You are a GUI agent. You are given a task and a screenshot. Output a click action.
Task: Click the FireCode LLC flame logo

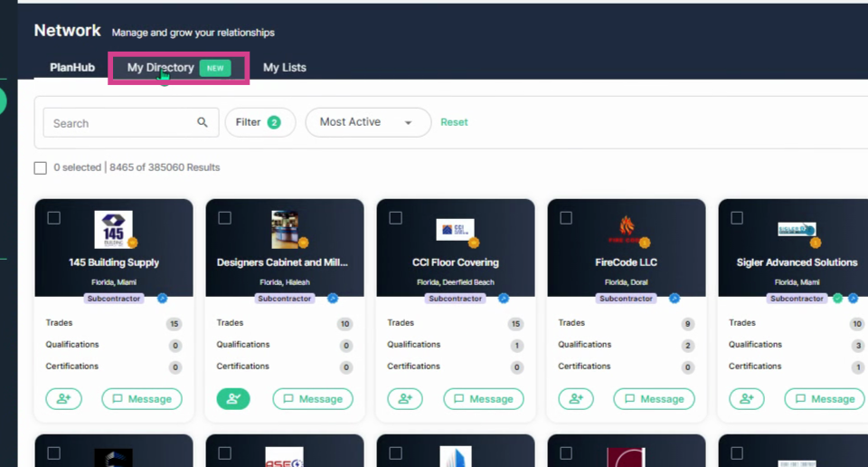pyautogui.click(x=626, y=229)
